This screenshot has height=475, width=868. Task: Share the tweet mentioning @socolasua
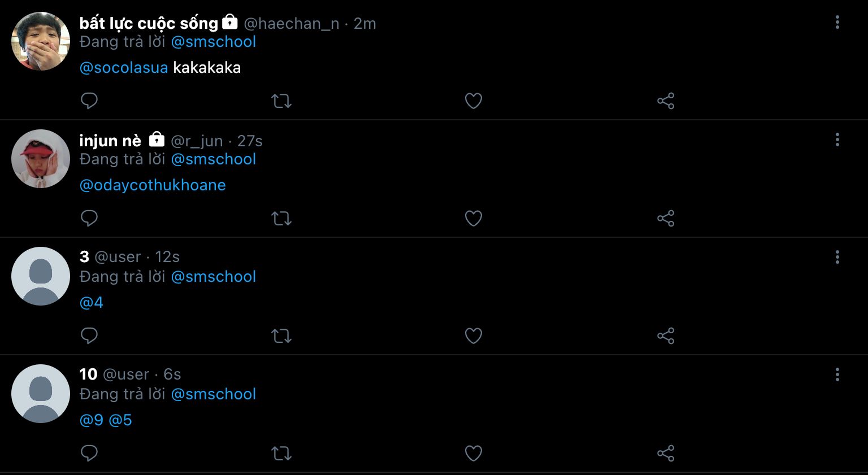tap(666, 101)
